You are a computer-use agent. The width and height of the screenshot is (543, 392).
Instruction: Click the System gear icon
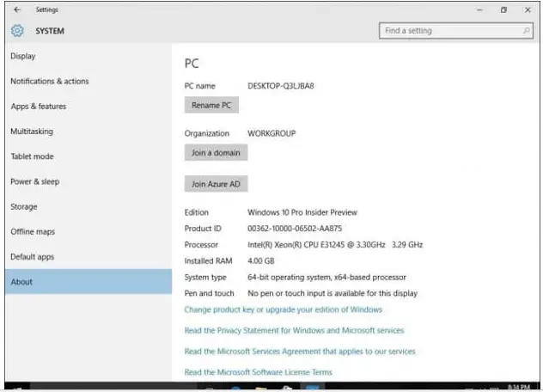tap(17, 31)
